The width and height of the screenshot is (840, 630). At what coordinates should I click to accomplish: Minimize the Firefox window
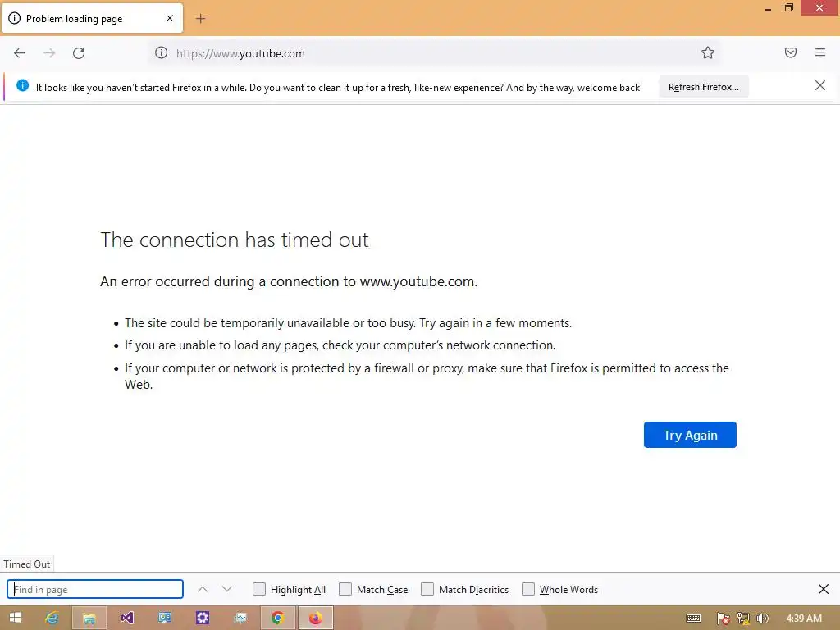[x=768, y=8]
